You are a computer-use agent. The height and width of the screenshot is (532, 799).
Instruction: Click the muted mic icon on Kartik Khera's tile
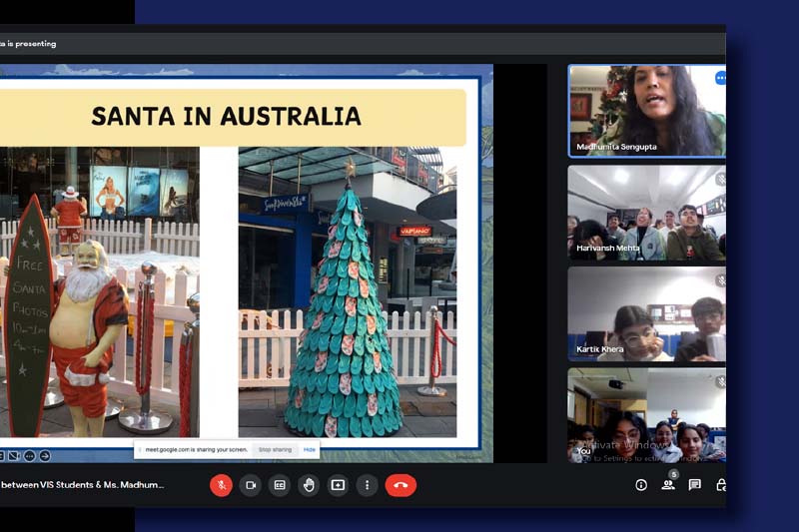[720, 280]
